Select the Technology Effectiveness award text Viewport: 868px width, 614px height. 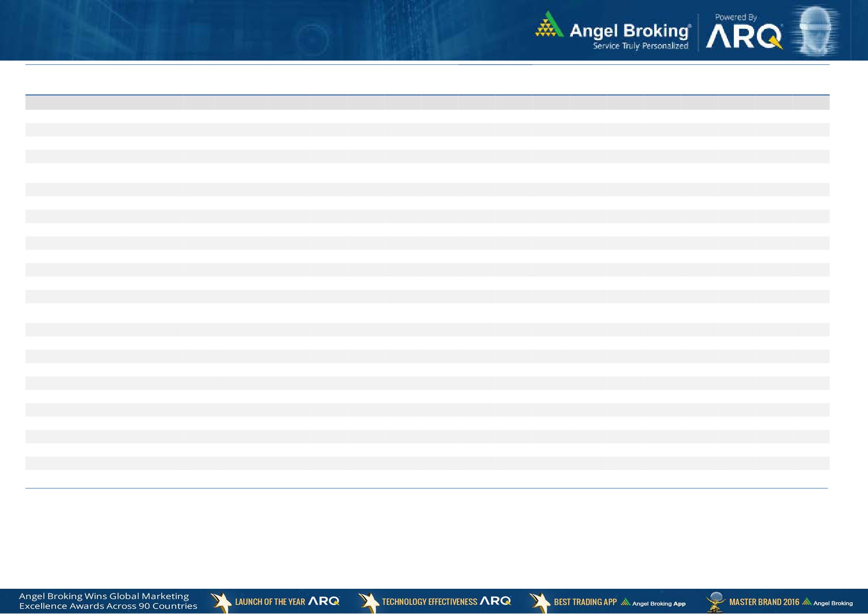coord(429,602)
